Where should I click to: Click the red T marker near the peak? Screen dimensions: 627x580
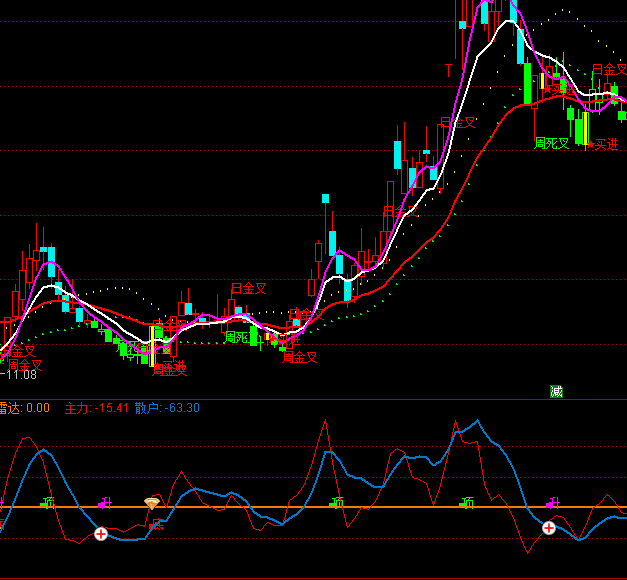point(449,69)
